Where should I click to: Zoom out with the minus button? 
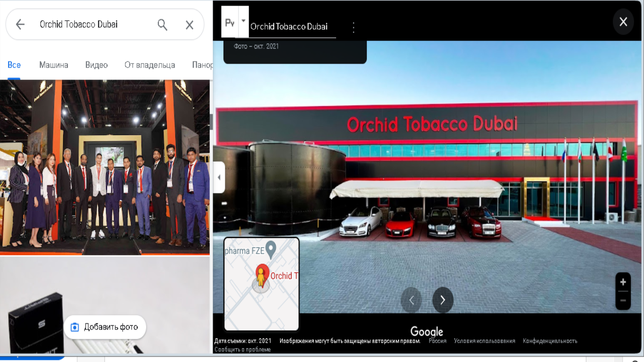(x=623, y=300)
